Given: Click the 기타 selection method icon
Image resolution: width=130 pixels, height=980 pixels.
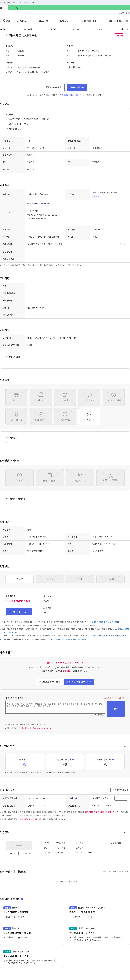Looking at the screenshot, I should 111,579.
